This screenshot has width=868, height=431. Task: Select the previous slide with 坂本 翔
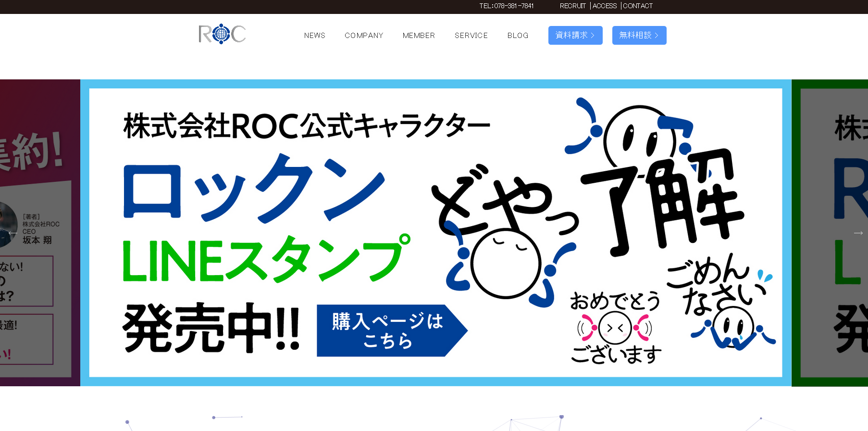coord(40,233)
